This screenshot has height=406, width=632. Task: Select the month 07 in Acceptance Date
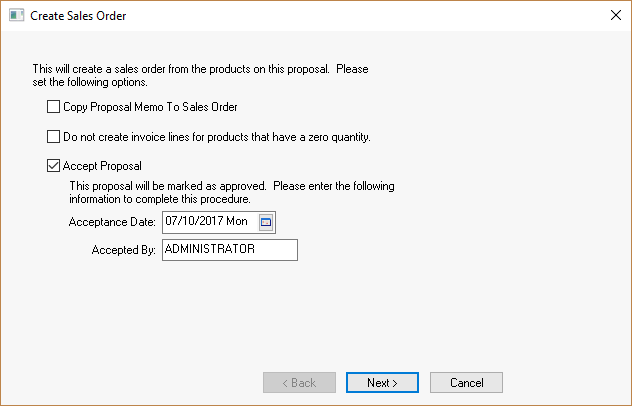click(x=171, y=221)
